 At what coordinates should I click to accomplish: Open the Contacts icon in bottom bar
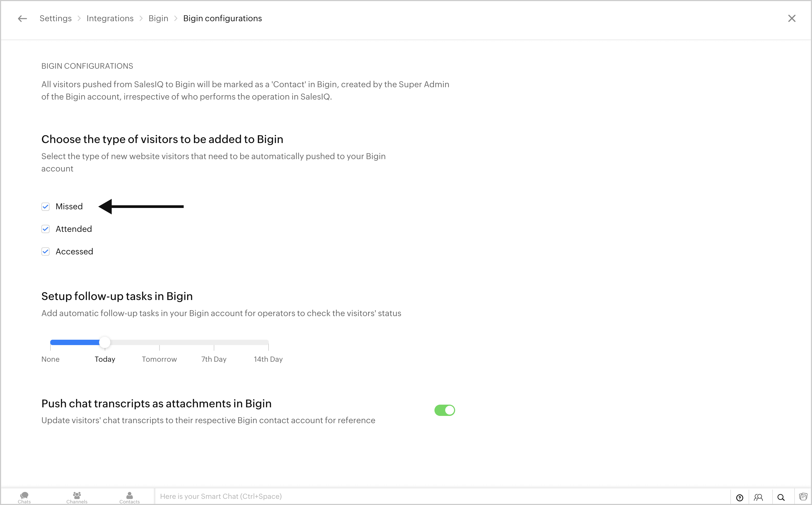click(x=129, y=497)
